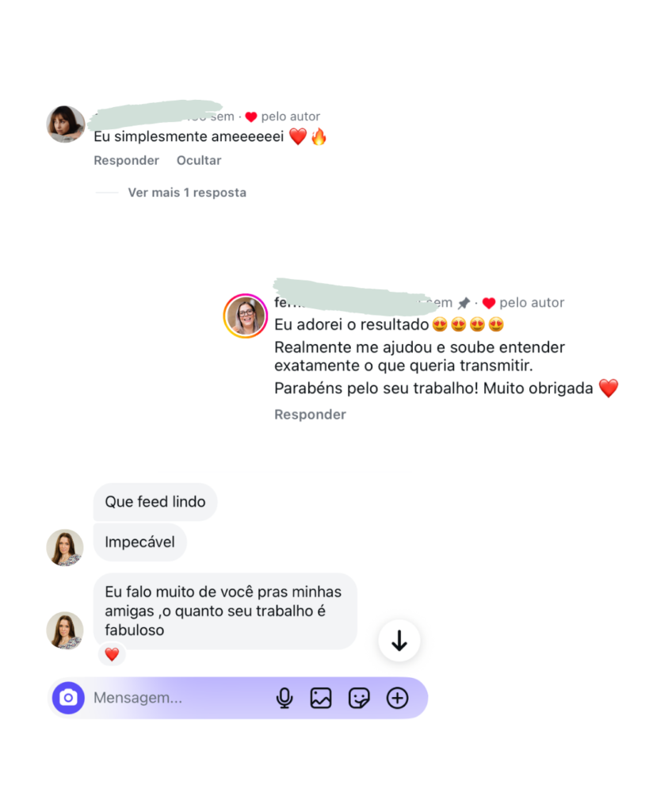Click the red heart beside first 'pelo autor'
The image size is (649, 812).
[251, 117]
